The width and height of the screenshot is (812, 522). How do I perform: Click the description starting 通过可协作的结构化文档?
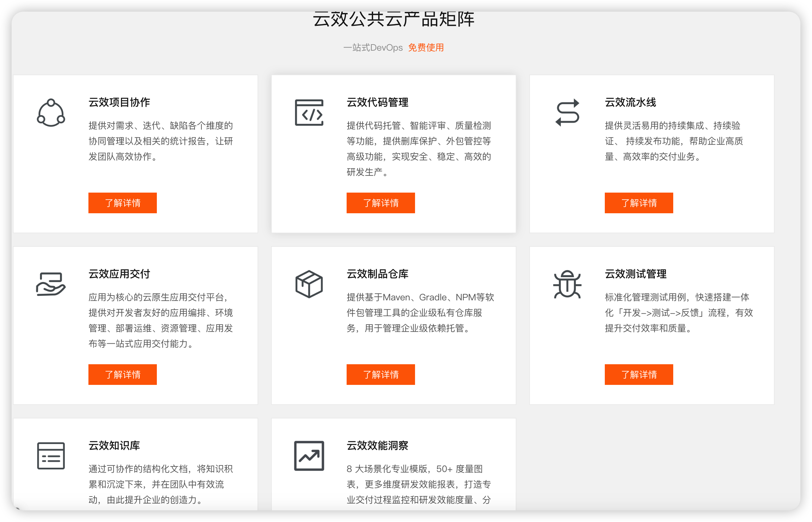[x=161, y=484]
